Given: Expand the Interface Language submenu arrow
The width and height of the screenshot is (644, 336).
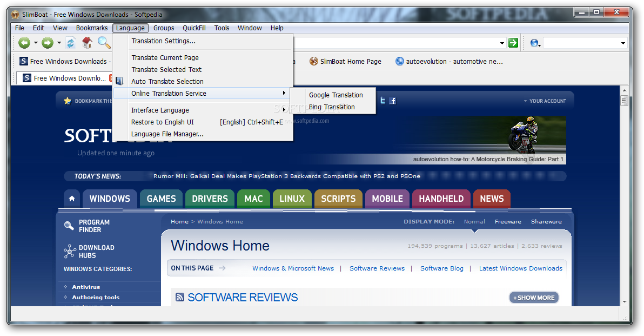Looking at the screenshot, I should point(284,110).
